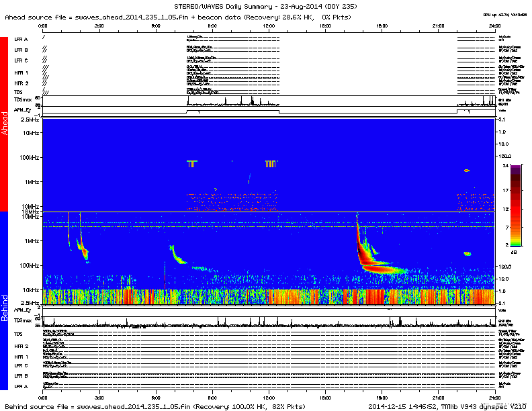532x411 pixels.
Task: Click the burst near 7:00 in Behind spectrogram
Action: pos(177,255)
